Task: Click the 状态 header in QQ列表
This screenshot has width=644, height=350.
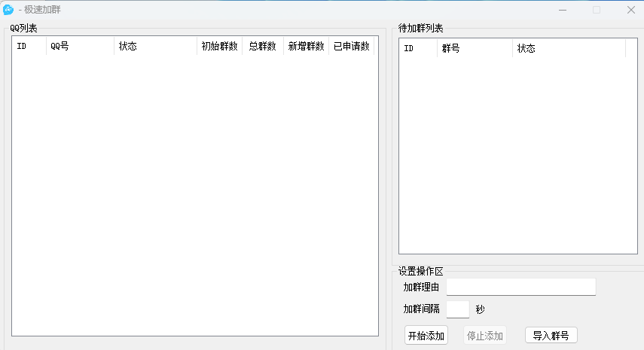Action: click(x=154, y=47)
